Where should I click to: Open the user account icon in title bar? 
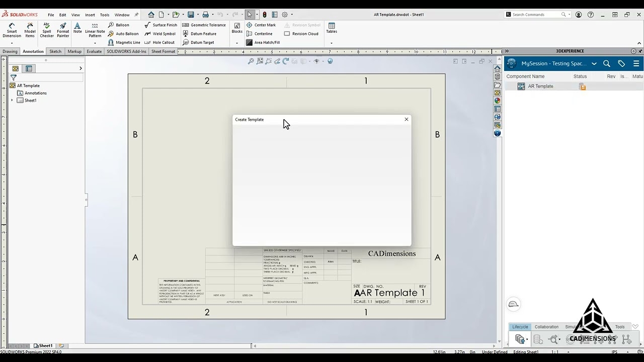point(579,15)
